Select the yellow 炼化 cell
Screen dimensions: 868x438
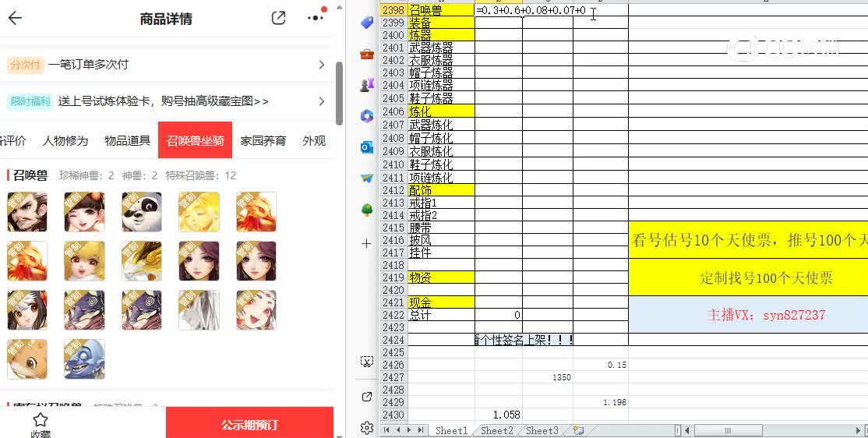point(441,111)
